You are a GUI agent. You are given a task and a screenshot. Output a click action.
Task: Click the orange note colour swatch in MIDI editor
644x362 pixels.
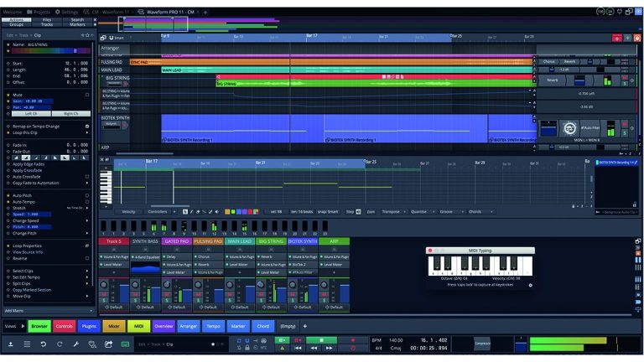coord(227,212)
